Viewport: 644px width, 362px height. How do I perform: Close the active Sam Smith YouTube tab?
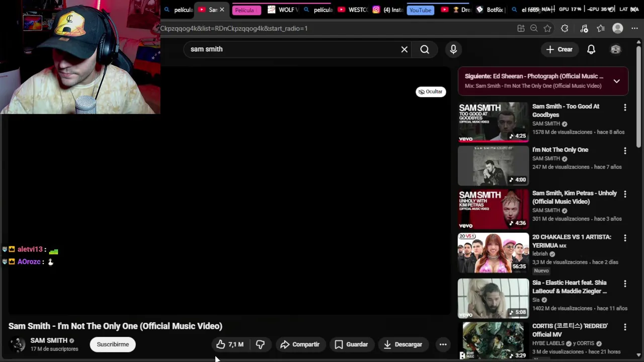click(222, 10)
